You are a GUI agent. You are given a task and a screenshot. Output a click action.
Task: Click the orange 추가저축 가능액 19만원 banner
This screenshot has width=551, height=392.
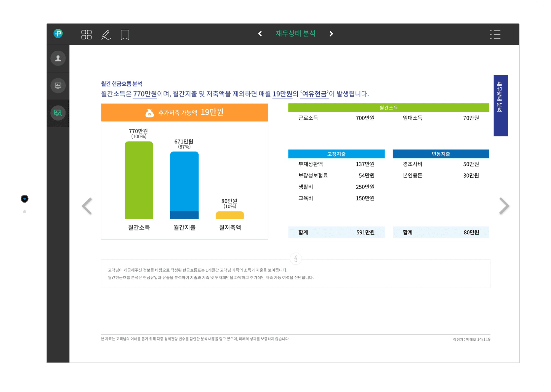(184, 113)
